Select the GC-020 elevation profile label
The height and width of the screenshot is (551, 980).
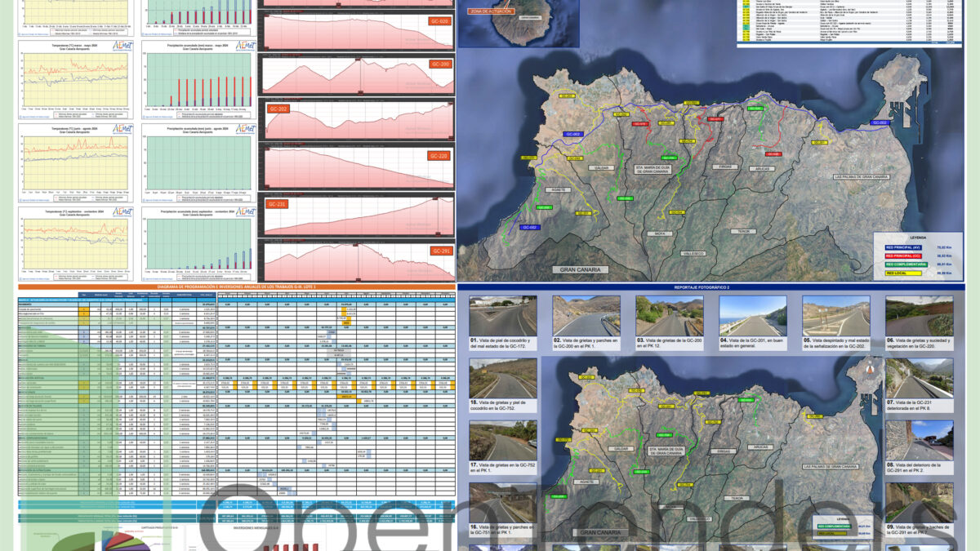(x=439, y=20)
